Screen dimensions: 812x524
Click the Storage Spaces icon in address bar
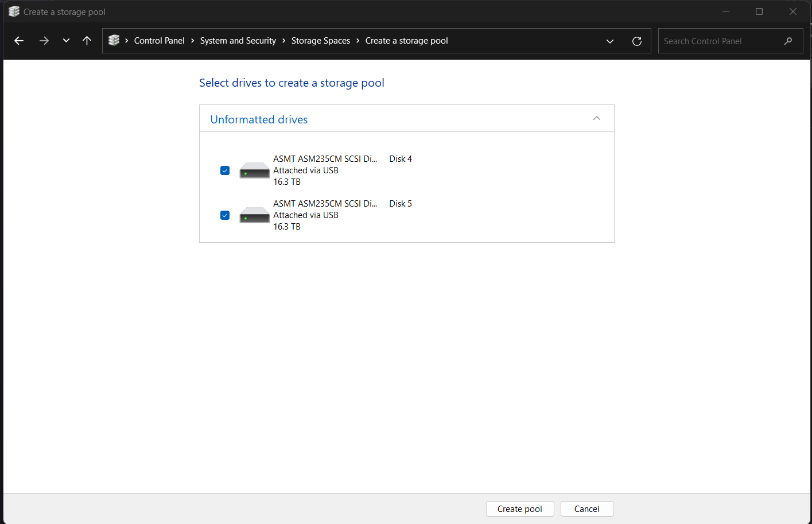[114, 41]
